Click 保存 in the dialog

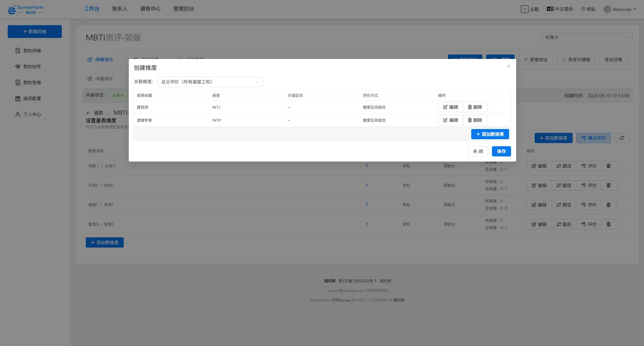click(x=501, y=151)
